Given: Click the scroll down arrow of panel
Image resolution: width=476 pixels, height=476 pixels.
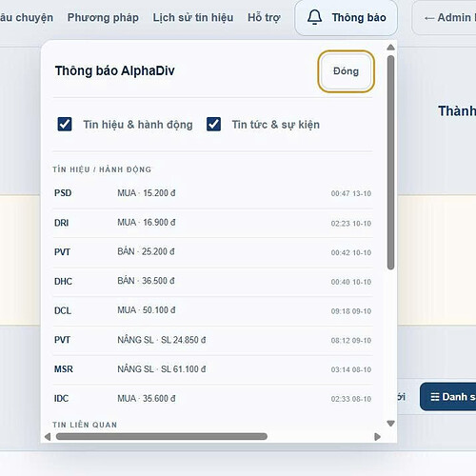Looking at the screenshot, I should pyautogui.click(x=390, y=424).
